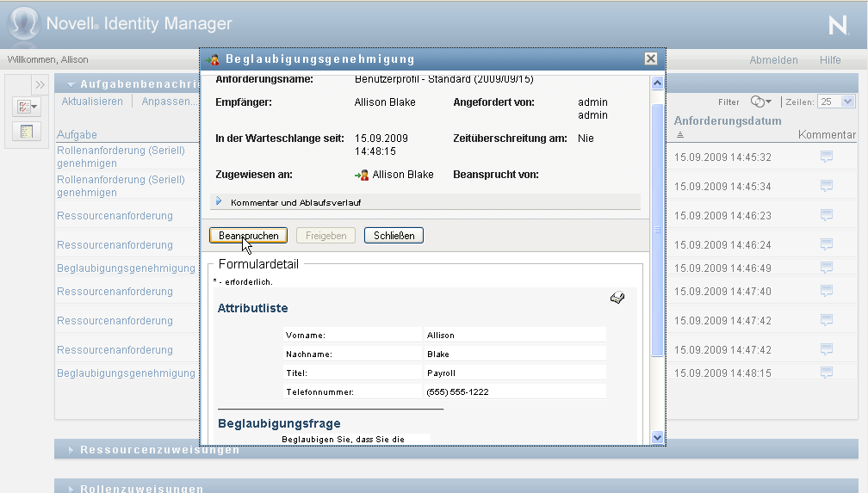This screenshot has width=868, height=493.
Task: Open comment icon for 14:47:40 row
Action: (827, 291)
